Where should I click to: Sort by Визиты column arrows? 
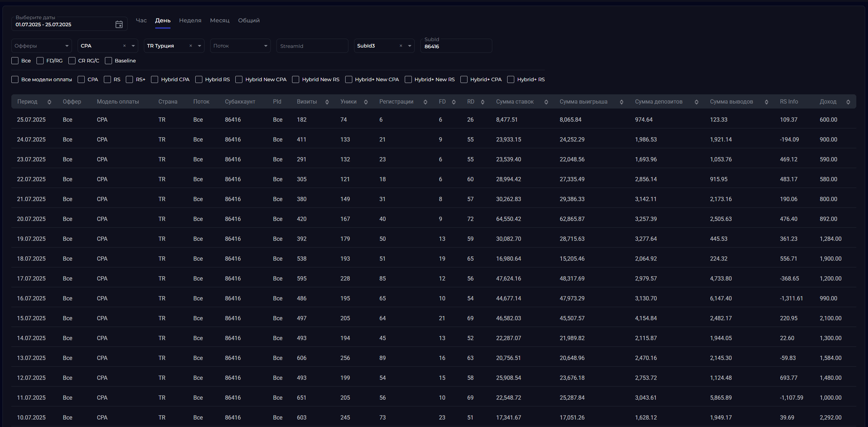(x=327, y=102)
